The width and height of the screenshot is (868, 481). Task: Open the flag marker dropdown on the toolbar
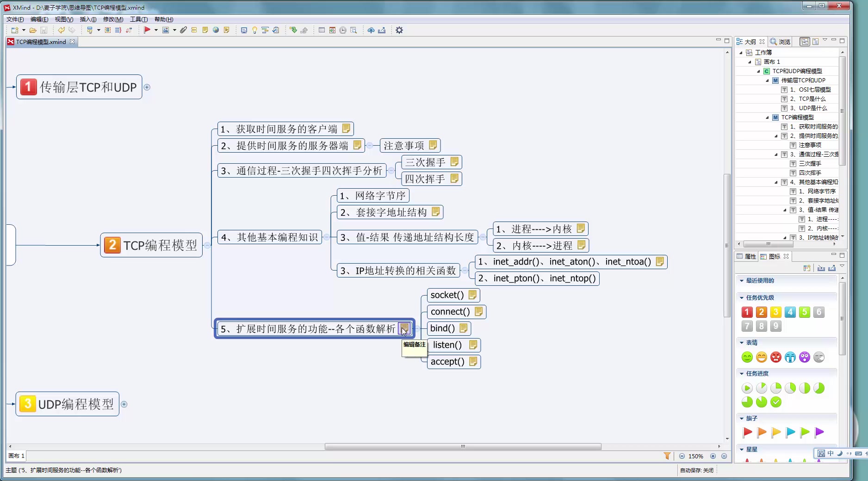tap(156, 30)
